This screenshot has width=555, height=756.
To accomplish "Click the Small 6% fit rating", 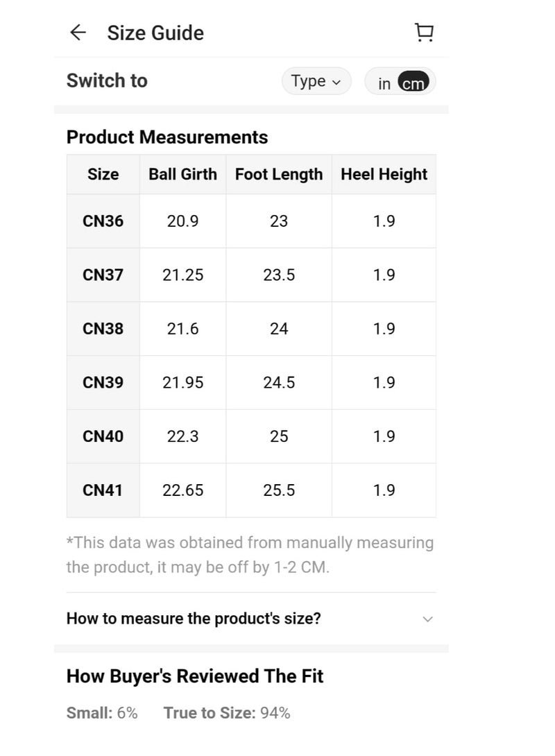I will (x=102, y=712).
